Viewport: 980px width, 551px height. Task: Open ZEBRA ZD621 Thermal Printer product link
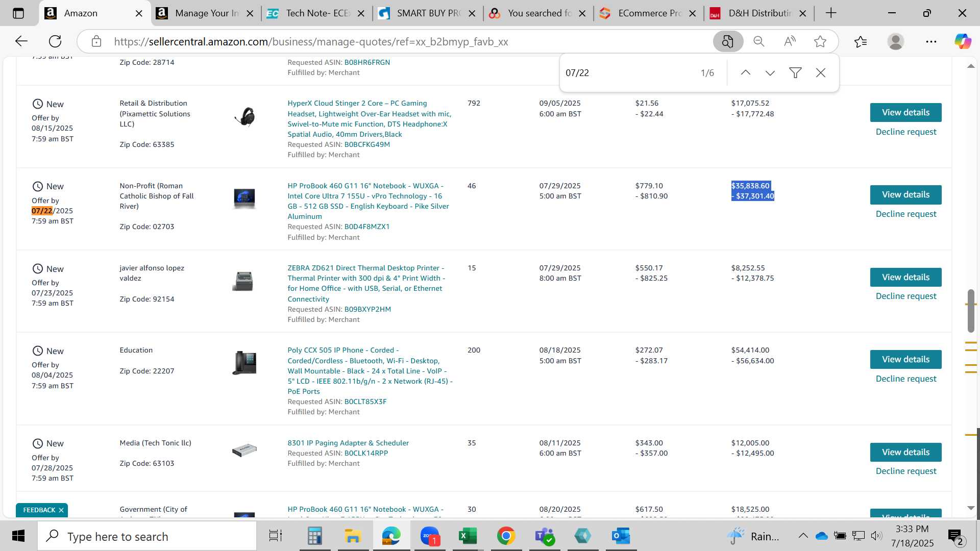(366, 284)
